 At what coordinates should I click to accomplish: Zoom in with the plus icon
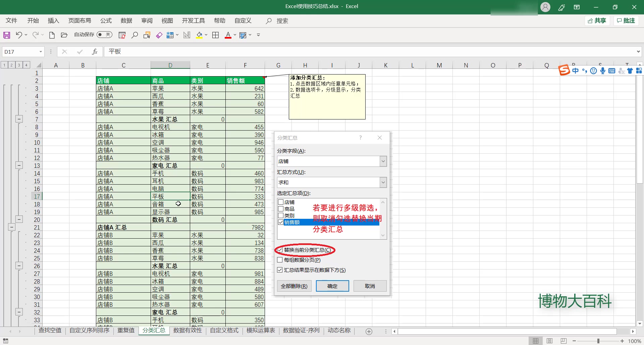[x=622, y=341]
